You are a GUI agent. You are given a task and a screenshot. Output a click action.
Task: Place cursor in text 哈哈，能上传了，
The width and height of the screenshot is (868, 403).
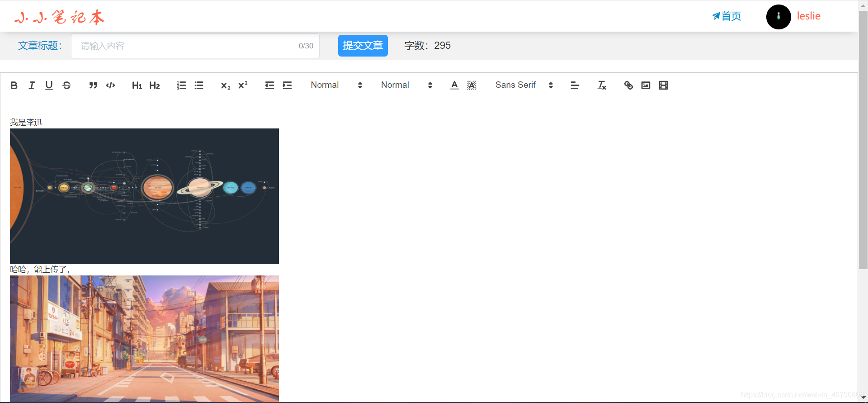point(40,270)
